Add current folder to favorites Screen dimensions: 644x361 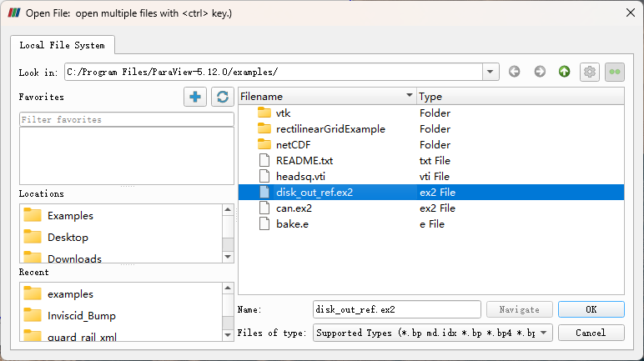coord(195,97)
